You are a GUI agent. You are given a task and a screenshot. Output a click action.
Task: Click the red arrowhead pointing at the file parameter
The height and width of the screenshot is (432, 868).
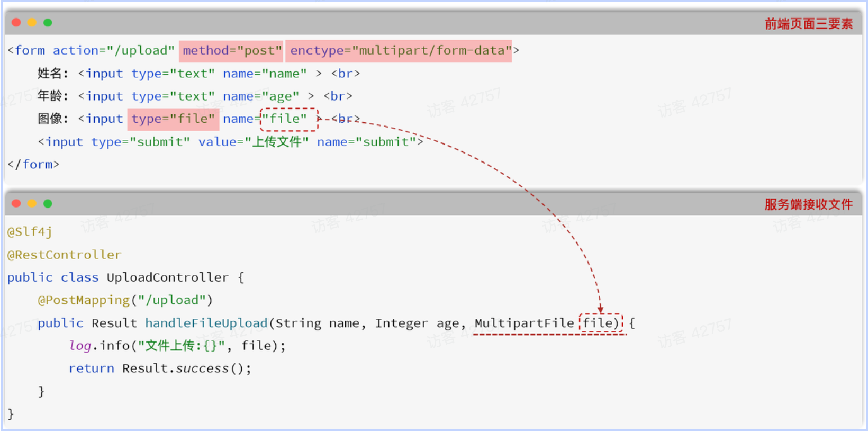601,309
